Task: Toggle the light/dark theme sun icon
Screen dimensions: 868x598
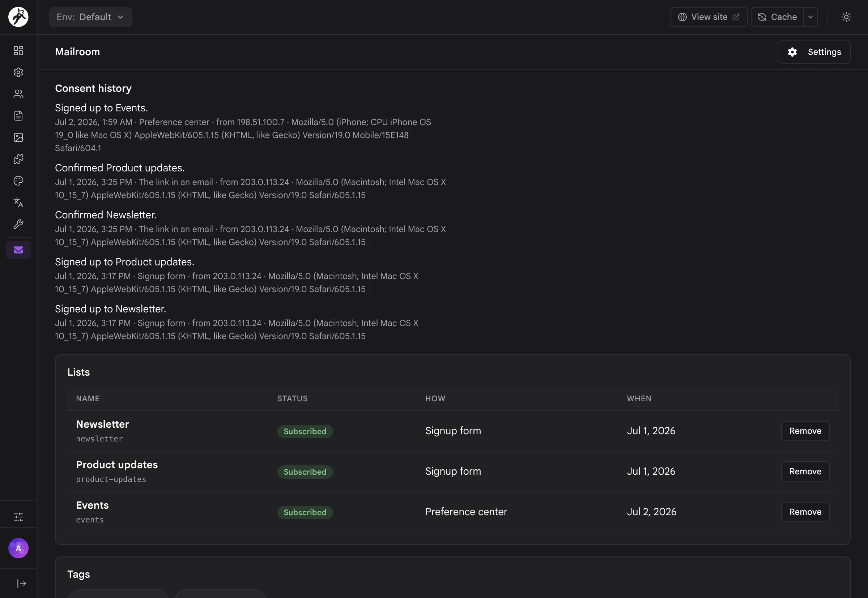Action: coord(846,17)
